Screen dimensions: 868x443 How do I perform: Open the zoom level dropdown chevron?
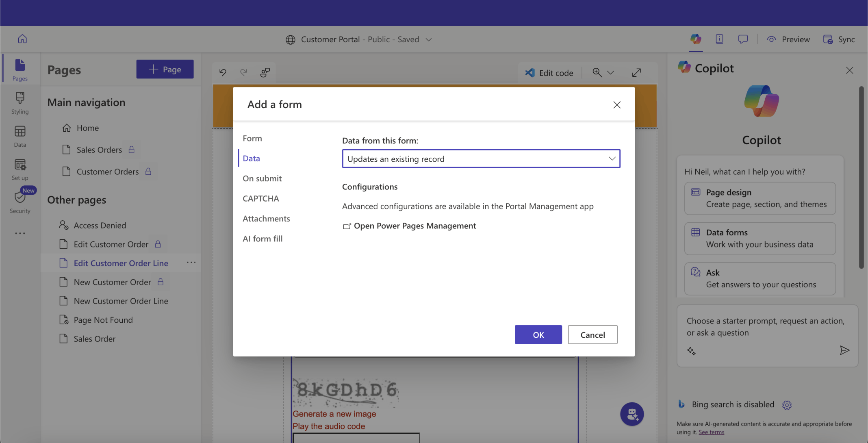pos(610,73)
